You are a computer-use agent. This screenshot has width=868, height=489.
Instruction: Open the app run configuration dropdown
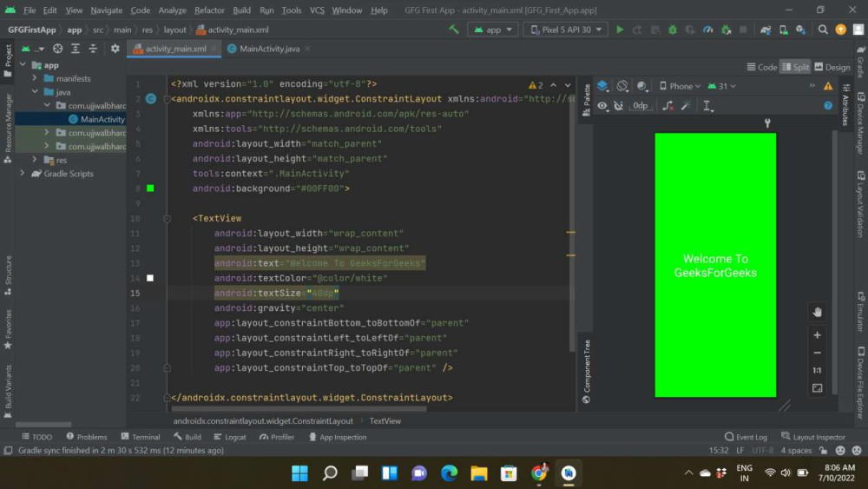[493, 30]
